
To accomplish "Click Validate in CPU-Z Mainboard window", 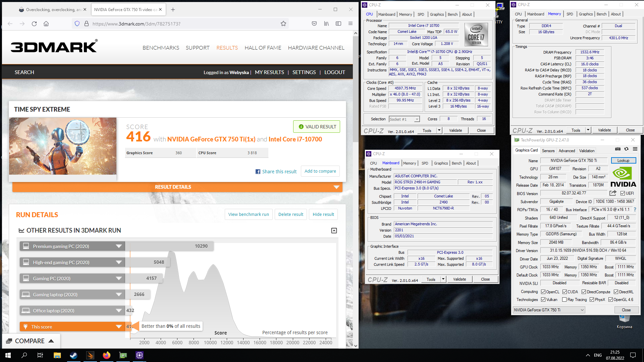I will tap(460, 279).
